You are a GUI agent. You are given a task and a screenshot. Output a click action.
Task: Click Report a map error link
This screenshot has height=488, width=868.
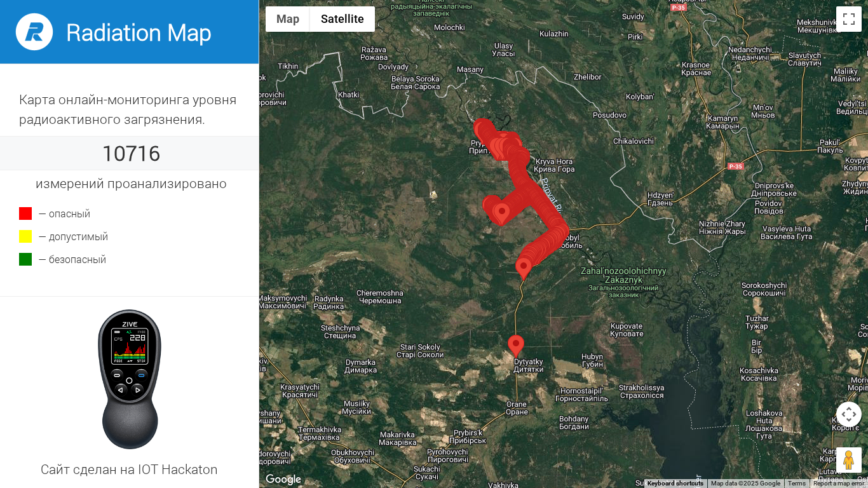pyautogui.click(x=839, y=484)
